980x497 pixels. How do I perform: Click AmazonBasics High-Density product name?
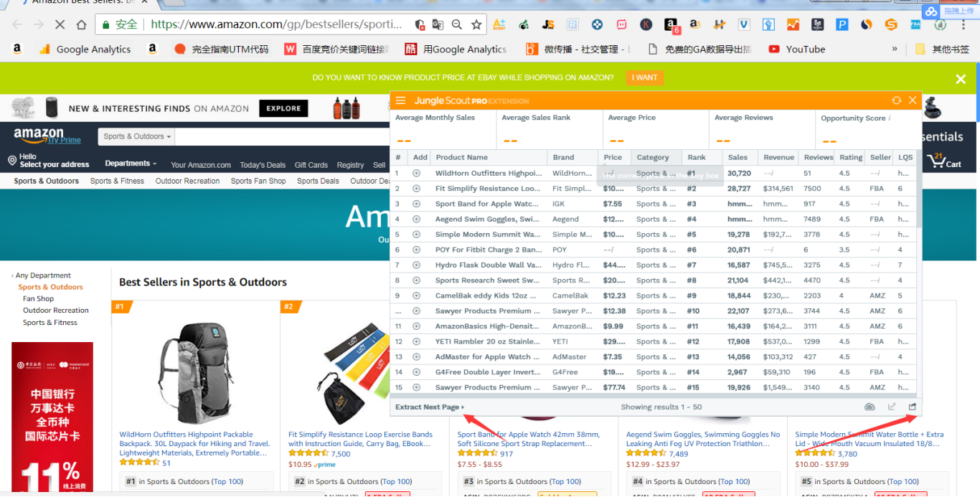click(487, 326)
